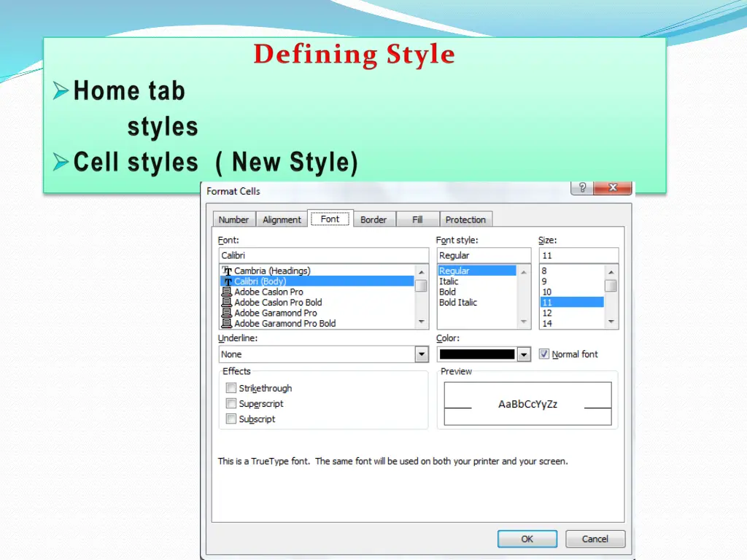
Task: Click the TrueType icon beside Cambria (Headings)
Action: click(227, 271)
